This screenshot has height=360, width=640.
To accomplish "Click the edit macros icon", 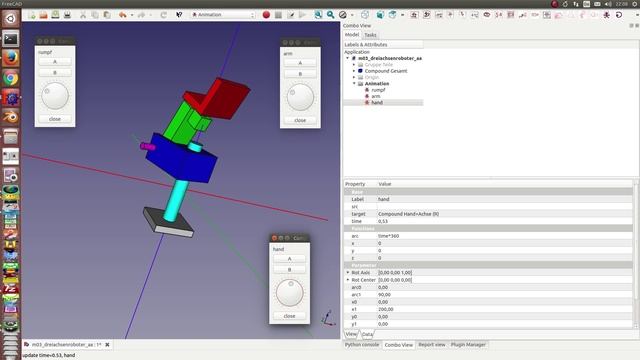I will pyautogui.click(x=290, y=15).
